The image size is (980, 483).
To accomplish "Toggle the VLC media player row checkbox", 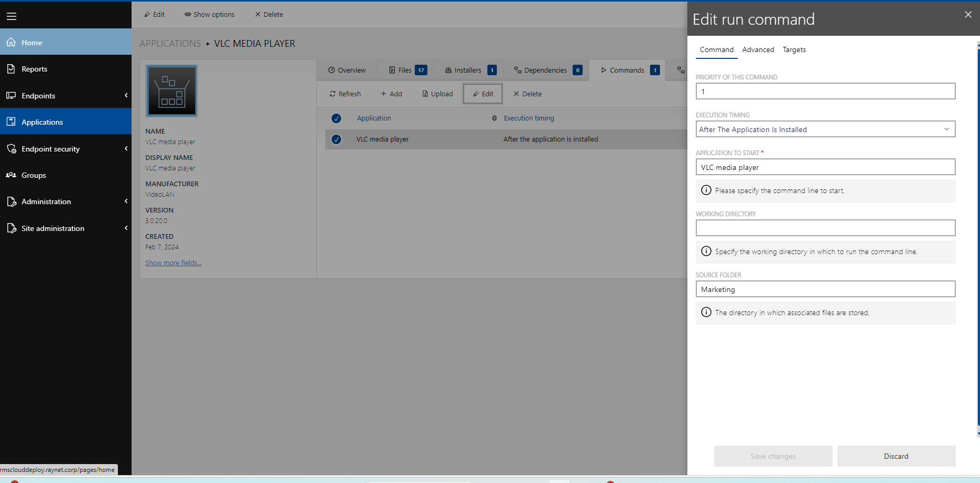I will [336, 139].
